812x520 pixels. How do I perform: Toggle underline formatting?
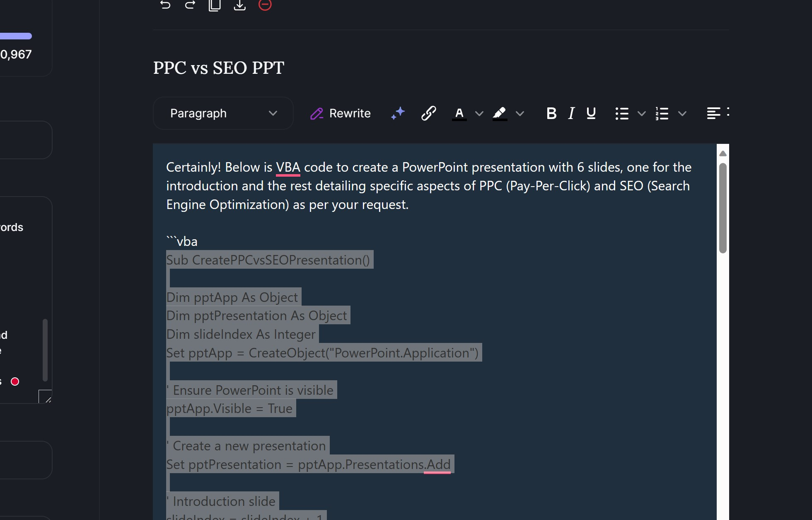[x=591, y=113]
